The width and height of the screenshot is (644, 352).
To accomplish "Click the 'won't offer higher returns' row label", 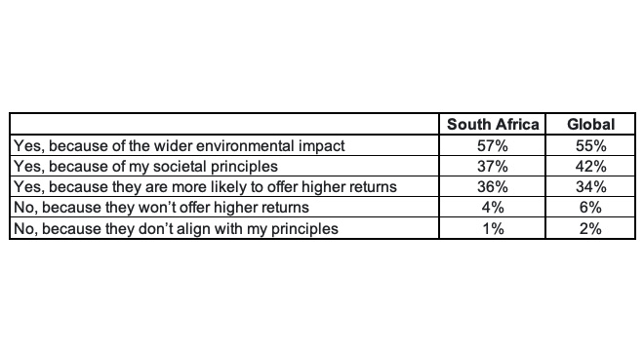I will coord(161,207).
